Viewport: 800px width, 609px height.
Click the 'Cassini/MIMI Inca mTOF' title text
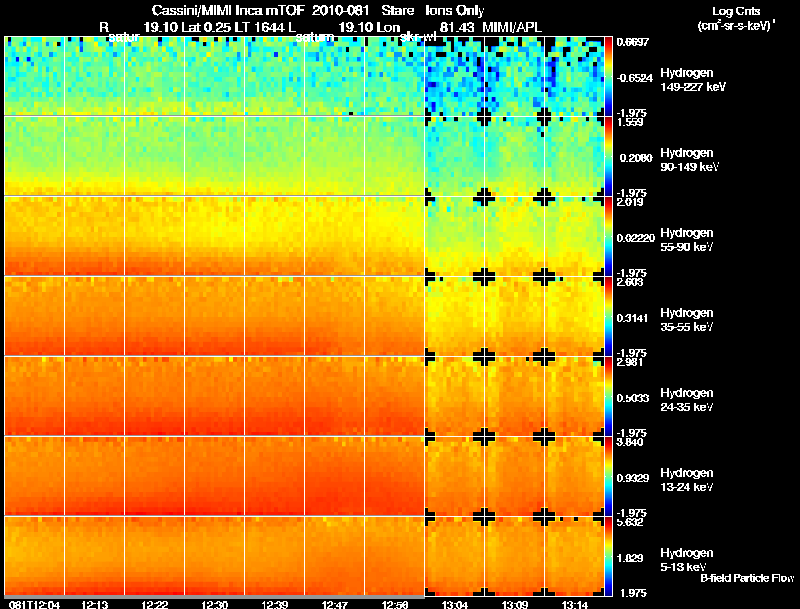pyautogui.click(x=228, y=10)
